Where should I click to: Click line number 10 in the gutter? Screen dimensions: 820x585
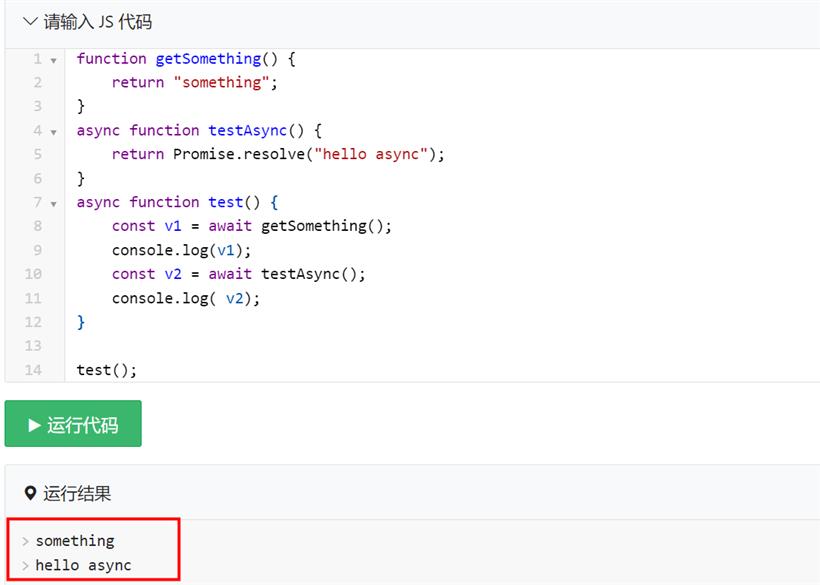click(33, 274)
